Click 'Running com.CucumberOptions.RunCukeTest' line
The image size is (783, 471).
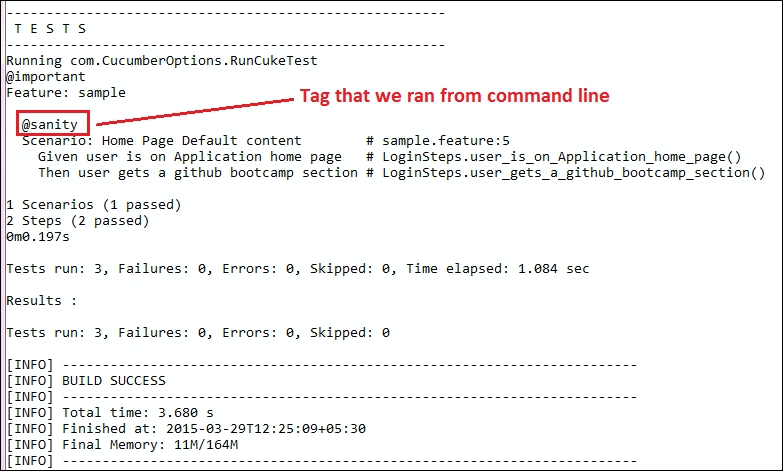tap(162, 61)
